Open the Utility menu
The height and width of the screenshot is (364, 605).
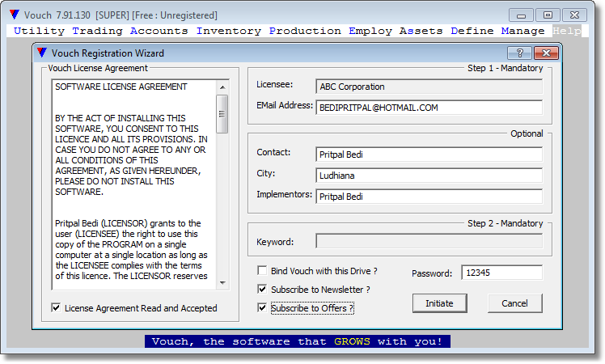pos(39,31)
